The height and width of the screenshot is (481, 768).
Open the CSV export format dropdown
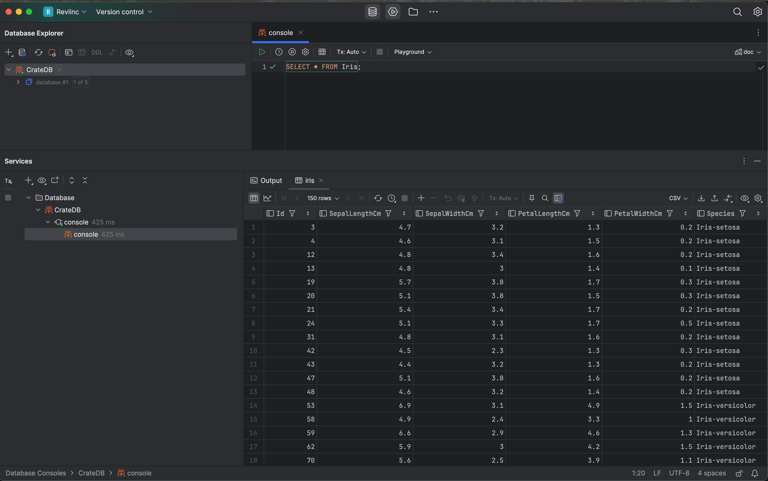678,198
